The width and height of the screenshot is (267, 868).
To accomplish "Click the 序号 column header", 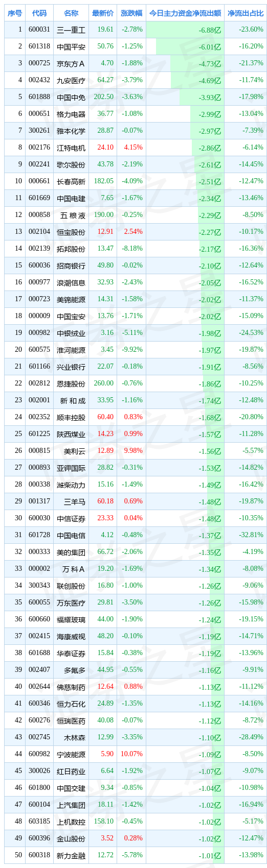I will [x=15, y=13].
